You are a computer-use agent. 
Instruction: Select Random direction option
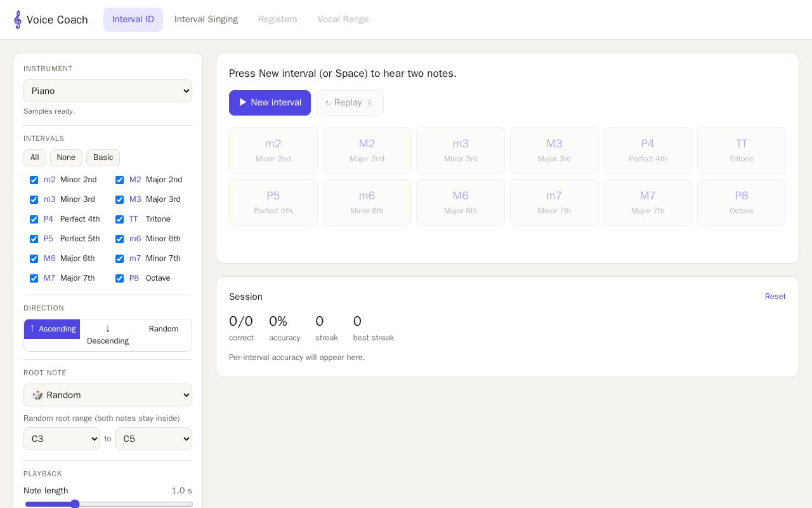click(x=164, y=329)
